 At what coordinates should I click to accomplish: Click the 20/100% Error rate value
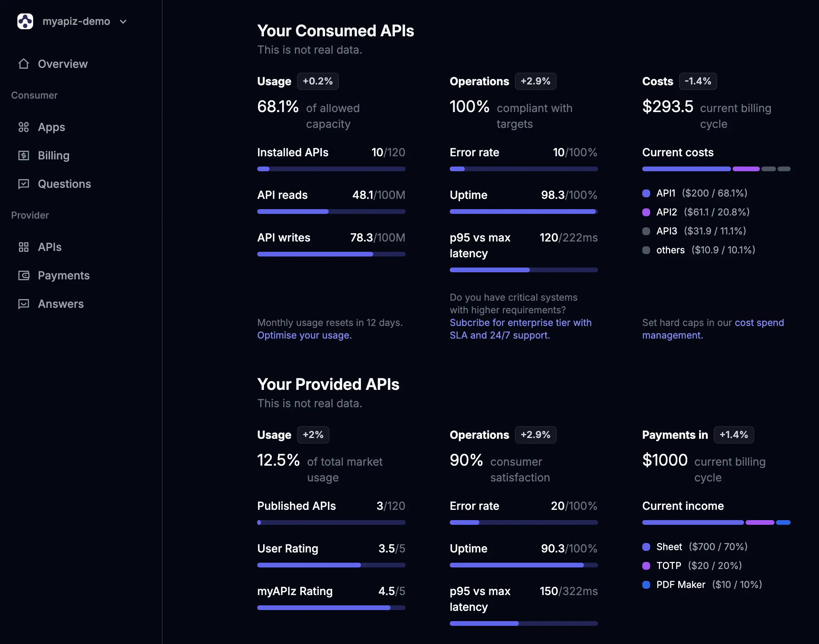pyautogui.click(x=574, y=506)
